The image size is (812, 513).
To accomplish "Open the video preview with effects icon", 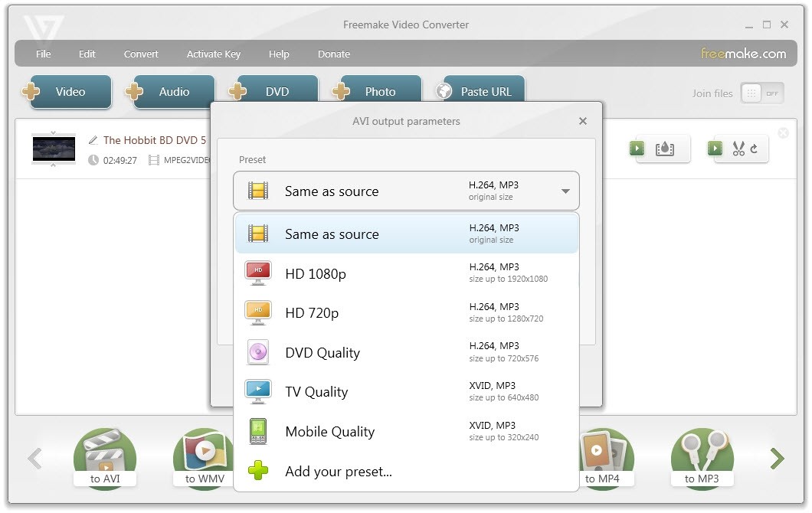I will (x=663, y=150).
